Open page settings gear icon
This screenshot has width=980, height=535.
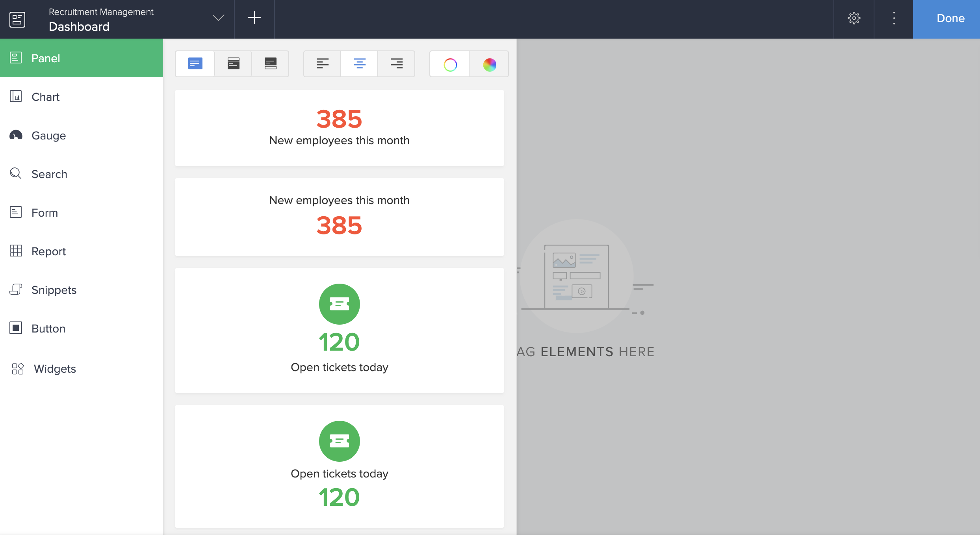854,19
